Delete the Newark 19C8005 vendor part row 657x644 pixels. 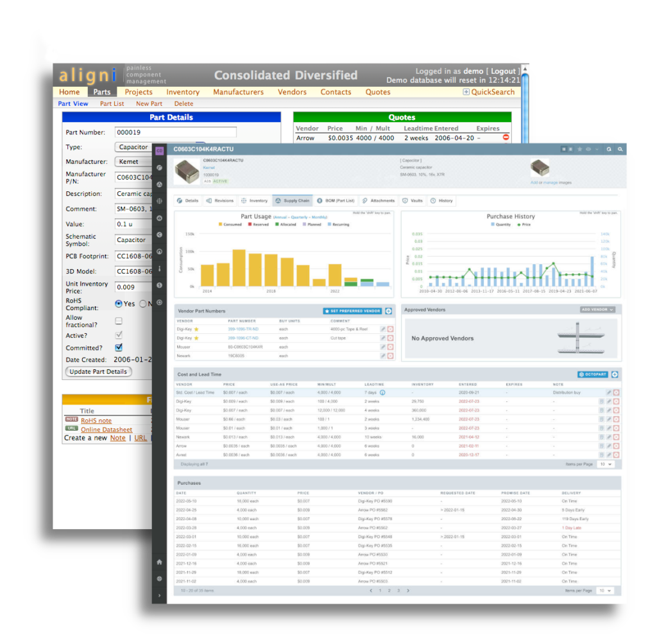pos(391,356)
